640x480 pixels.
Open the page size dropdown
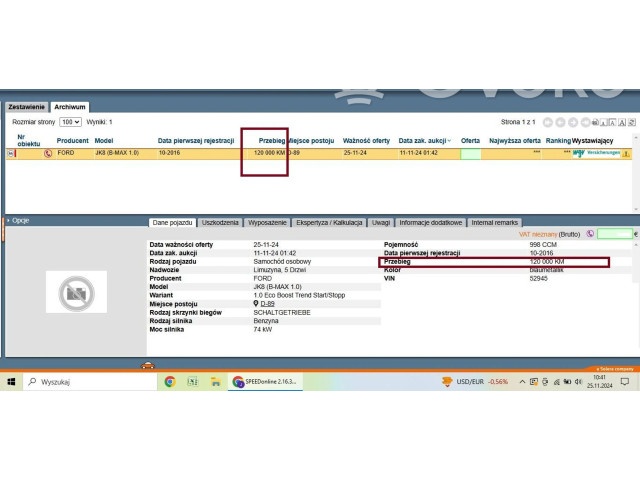(x=70, y=122)
